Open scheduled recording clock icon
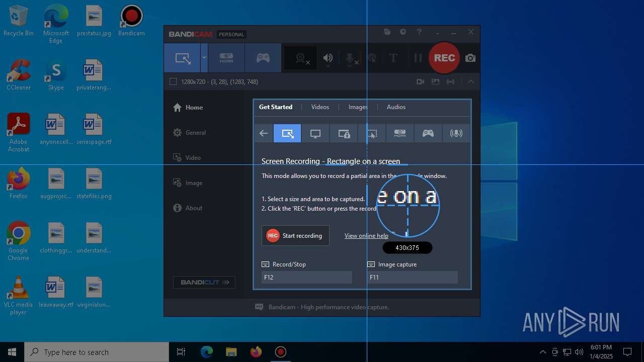Screen dimensions: 644x362 coord(403,32)
